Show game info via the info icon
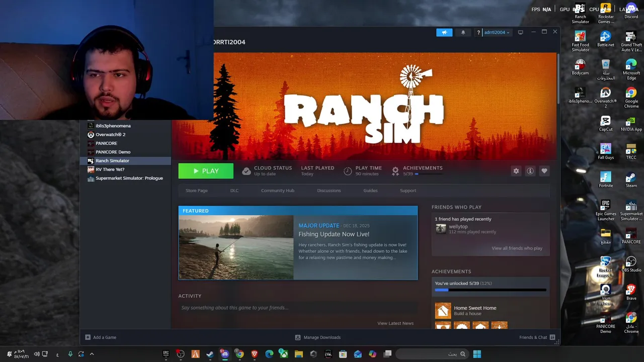Screen dimensions: 644x362 (530, 171)
